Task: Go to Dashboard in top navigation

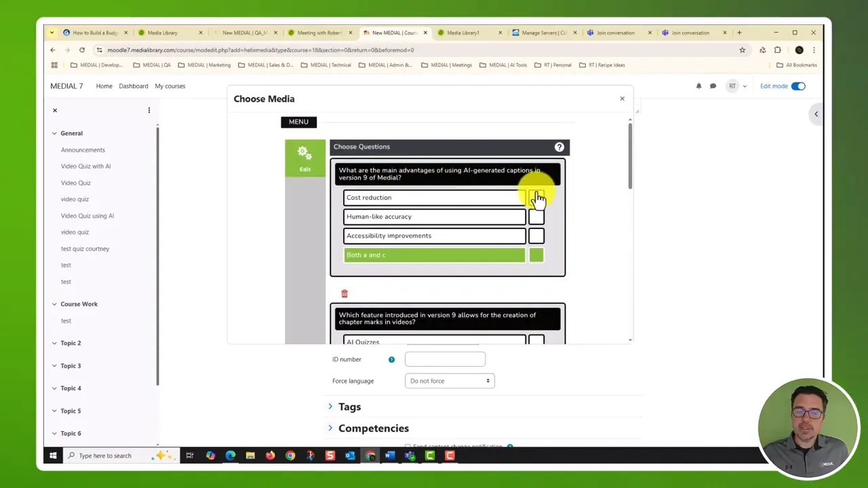Action: click(x=134, y=86)
